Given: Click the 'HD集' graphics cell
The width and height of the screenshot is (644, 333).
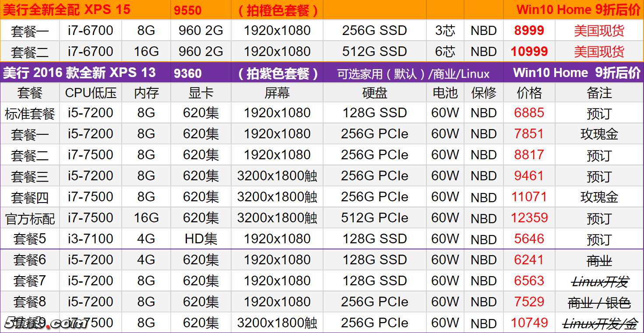Looking at the screenshot, I should [x=201, y=239].
